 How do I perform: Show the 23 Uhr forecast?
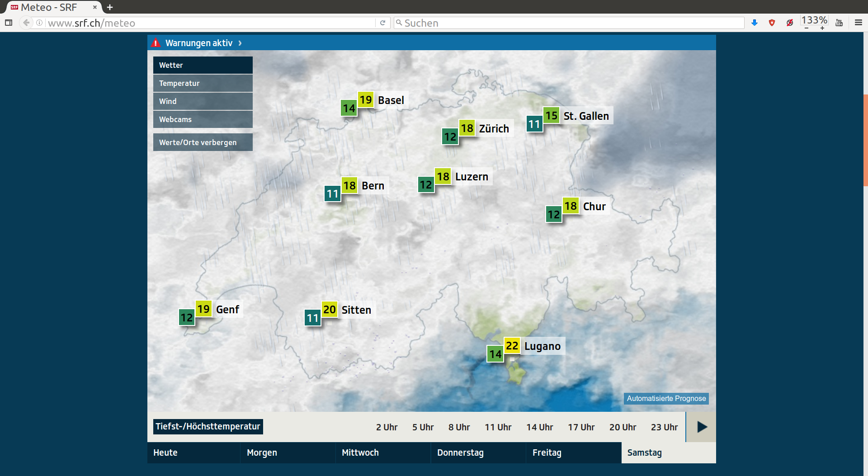(665, 427)
